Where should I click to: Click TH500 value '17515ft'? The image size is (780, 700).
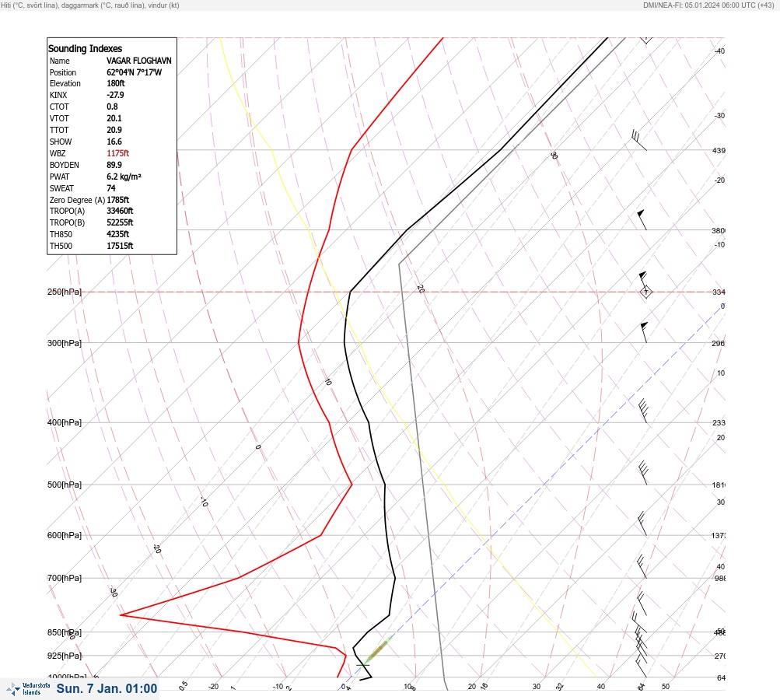point(120,246)
